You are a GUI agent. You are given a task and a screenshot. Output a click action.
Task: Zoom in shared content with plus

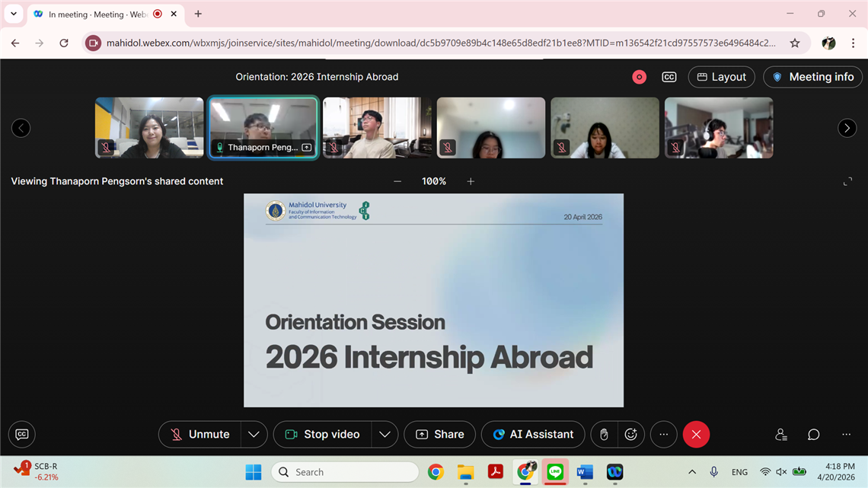(x=471, y=181)
